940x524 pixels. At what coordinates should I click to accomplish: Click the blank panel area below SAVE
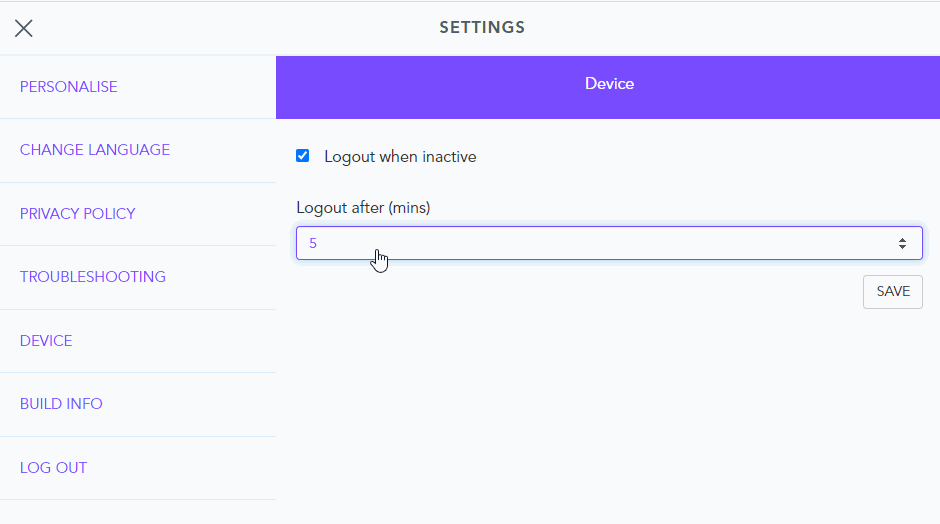tap(608, 410)
